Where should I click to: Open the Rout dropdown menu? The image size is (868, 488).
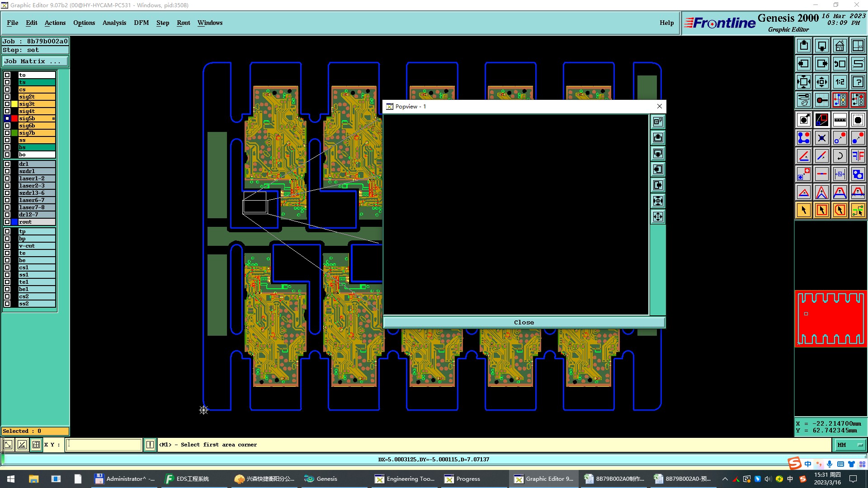[x=183, y=23]
